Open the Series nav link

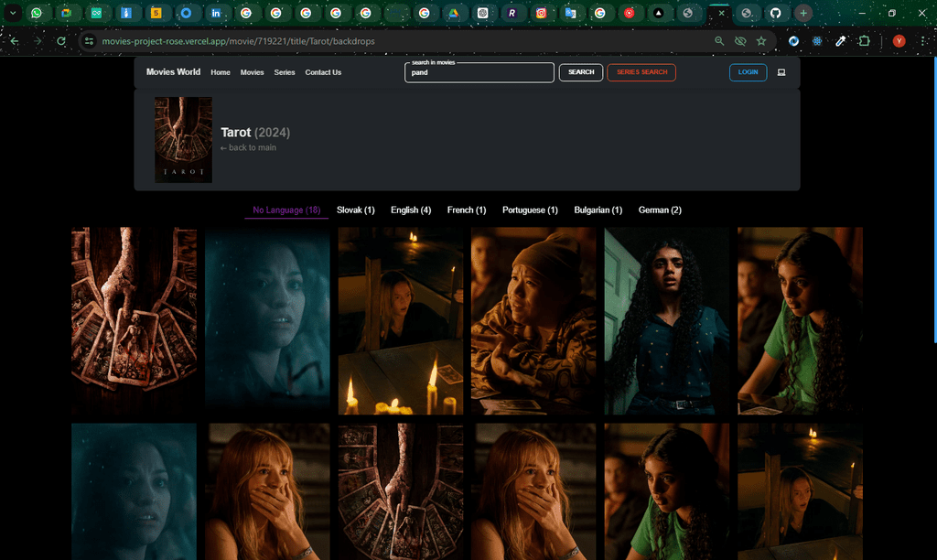point(285,72)
